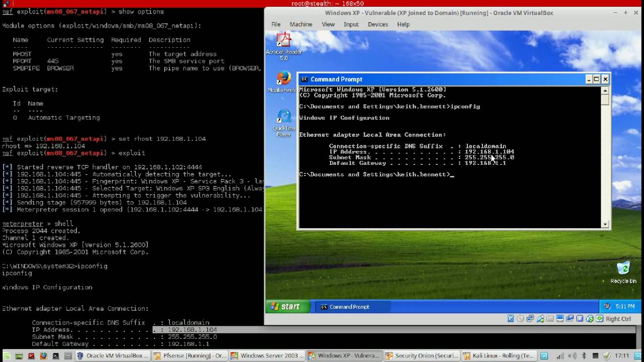Select the Mozilla Firefox desktop shortcut
The width and height of the screenshot is (644, 362).
coord(283,82)
